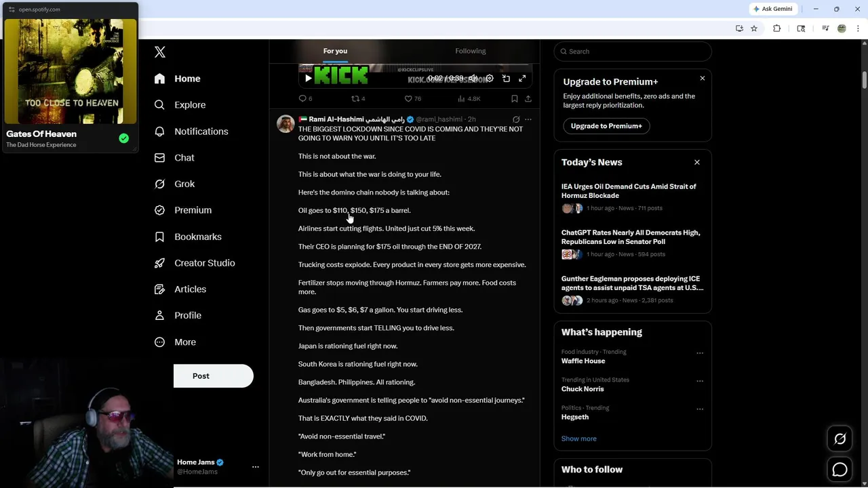Open more options for Chuck Norris trend

click(700, 381)
